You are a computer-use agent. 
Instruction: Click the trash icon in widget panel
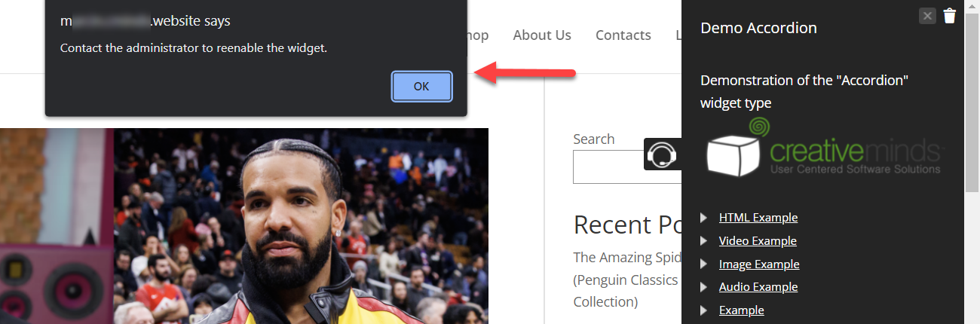950,16
